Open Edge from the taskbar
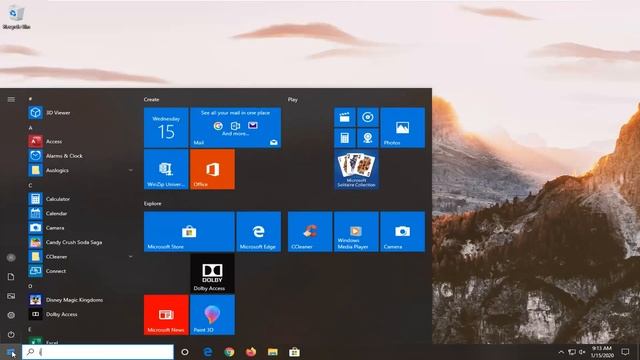Image resolution: width=640 pixels, height=360 pixels. coord(208,352)
